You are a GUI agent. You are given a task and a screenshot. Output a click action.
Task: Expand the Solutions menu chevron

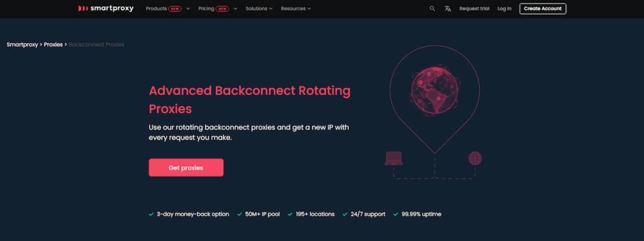pos(270,9)
